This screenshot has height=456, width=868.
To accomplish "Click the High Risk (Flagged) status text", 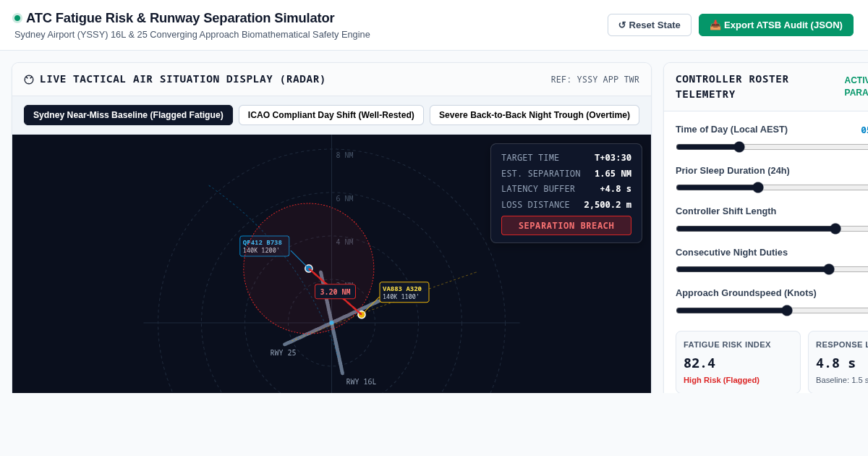I will point(721,380).
